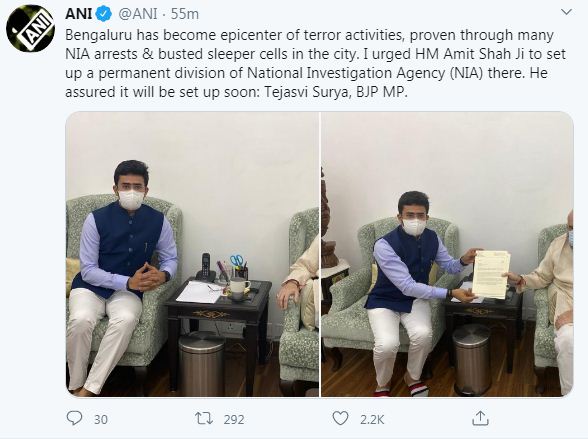This screenshot has height=439, width=588.
Task: Click the 292 retweets count
Action: point(234,420)
